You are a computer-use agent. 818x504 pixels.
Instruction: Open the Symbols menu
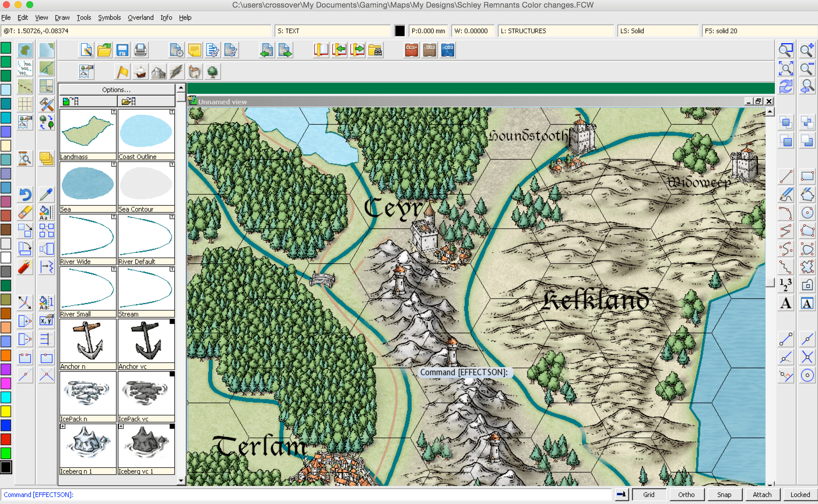pyautogui.click(x=109, y=17)
